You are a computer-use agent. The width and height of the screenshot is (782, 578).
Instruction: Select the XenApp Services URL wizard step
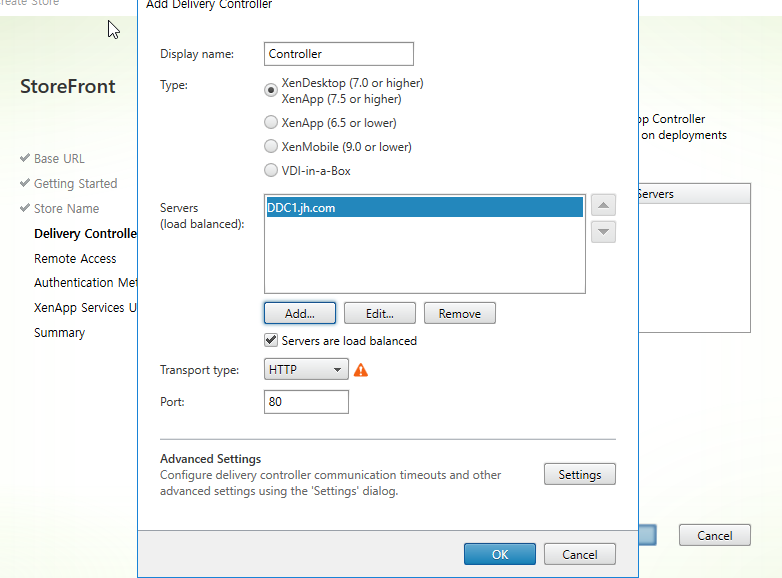[x=85, y=307]
